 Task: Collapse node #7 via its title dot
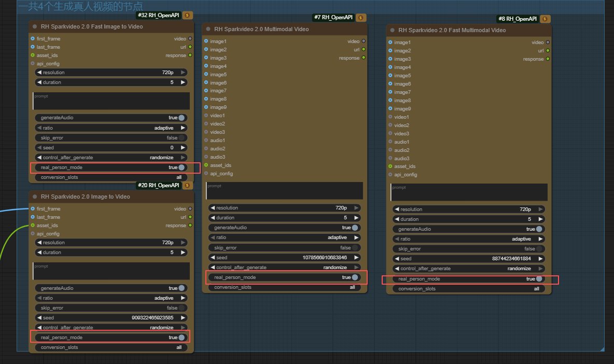pos(208,29)
